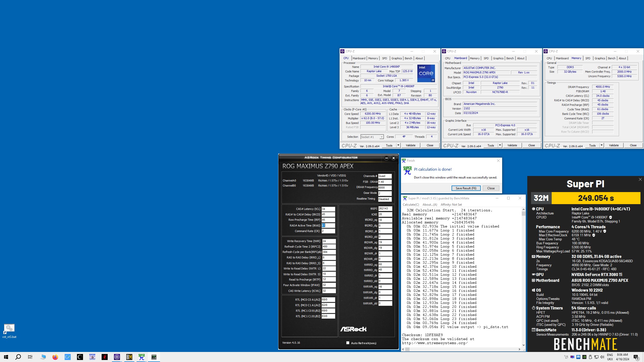The width and height of the screenshot is (644, 362).
Task: Switch to CPU tab in right CPU-Z window
Action: tap(549, 58)
